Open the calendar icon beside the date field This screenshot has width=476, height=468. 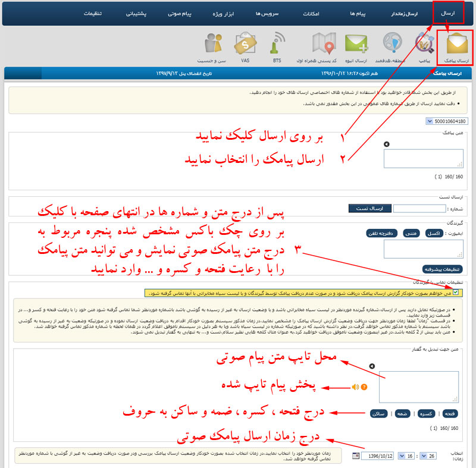pos(356,456)
